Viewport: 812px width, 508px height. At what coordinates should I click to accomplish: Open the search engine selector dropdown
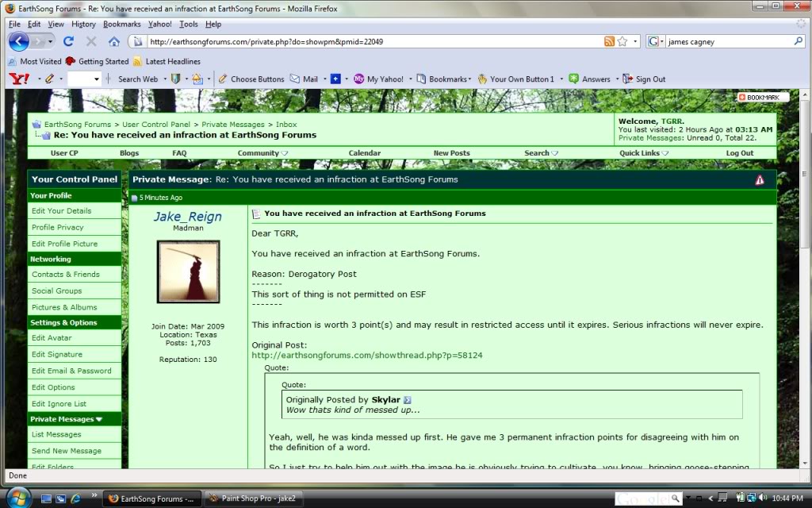[655, 41]
